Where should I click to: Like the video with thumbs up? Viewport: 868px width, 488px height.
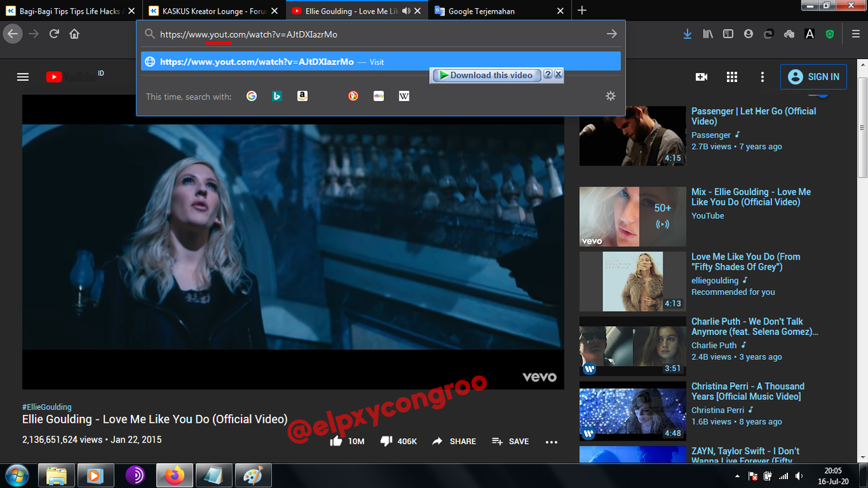[x=336, y=441]
